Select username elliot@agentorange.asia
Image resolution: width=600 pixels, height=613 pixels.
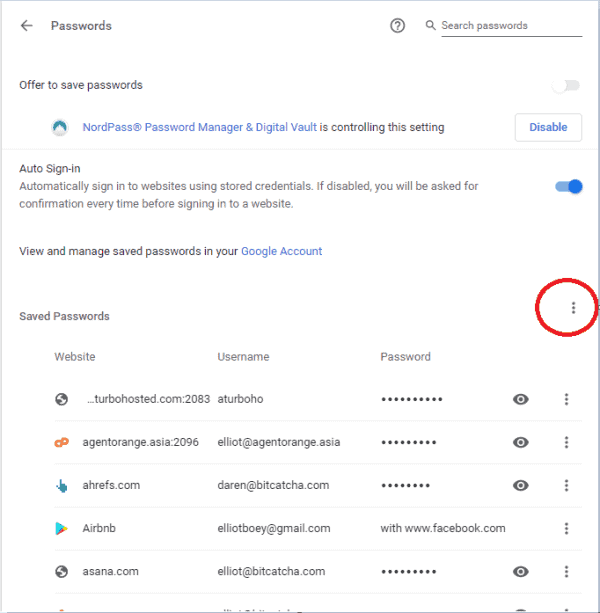[279, 442]
